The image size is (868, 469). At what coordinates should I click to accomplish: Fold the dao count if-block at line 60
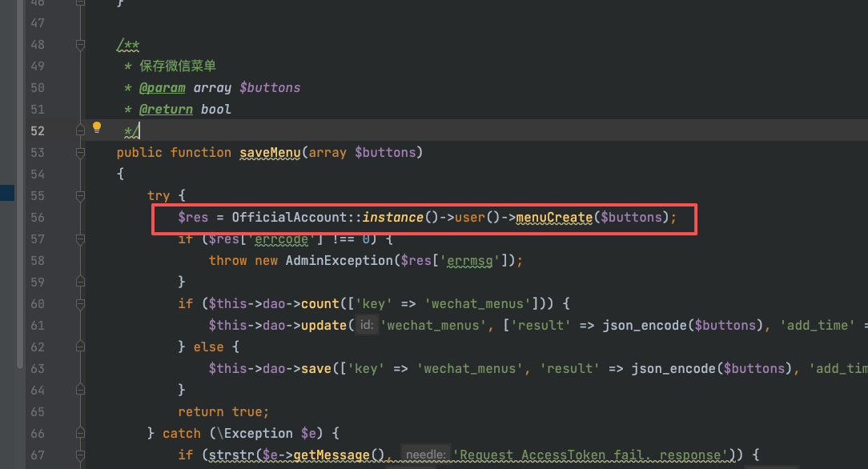tap(80, 303)
